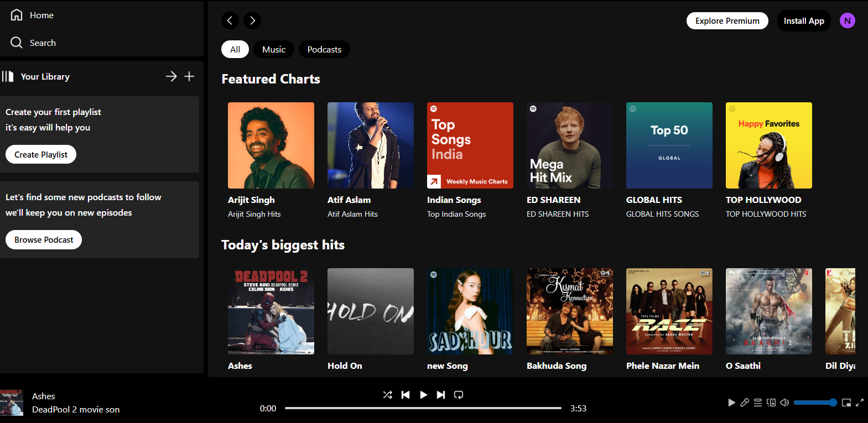Click the Your Library stack icon
This screenshot has height=423, width=868.
tap(8, 76)
